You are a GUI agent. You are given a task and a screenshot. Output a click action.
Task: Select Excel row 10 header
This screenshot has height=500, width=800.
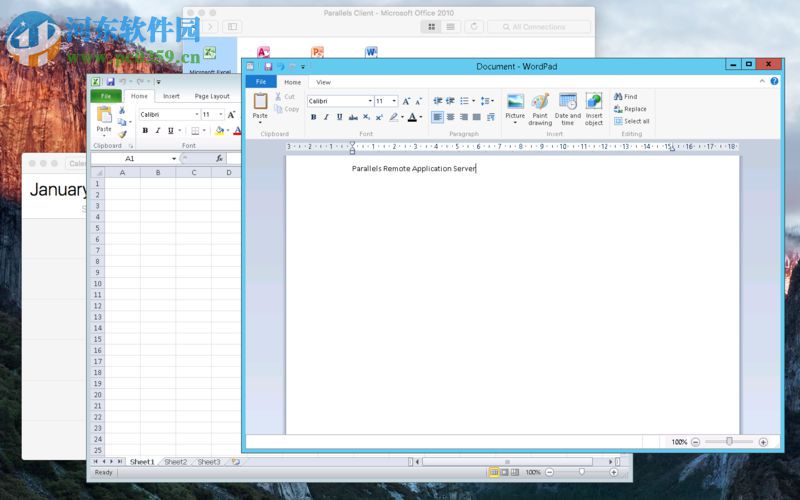pyautogui.click(x=97, y=284)
